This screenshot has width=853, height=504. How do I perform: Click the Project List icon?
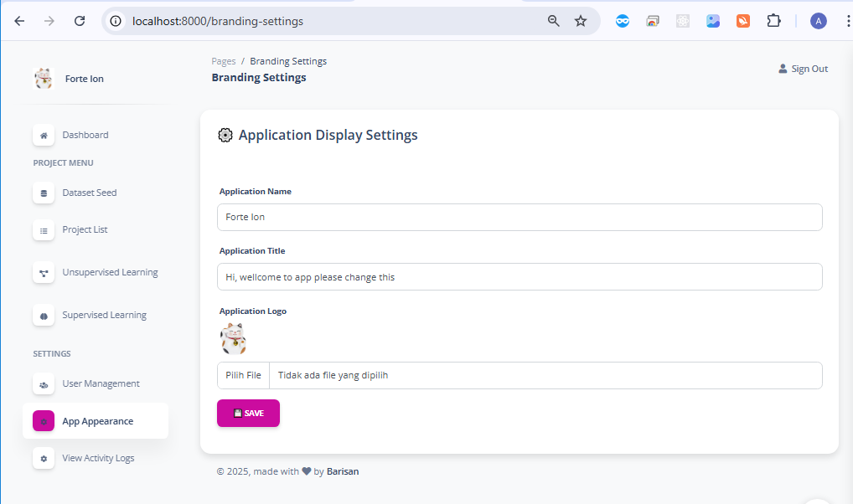pyautogui.click(x=44, y=230)
